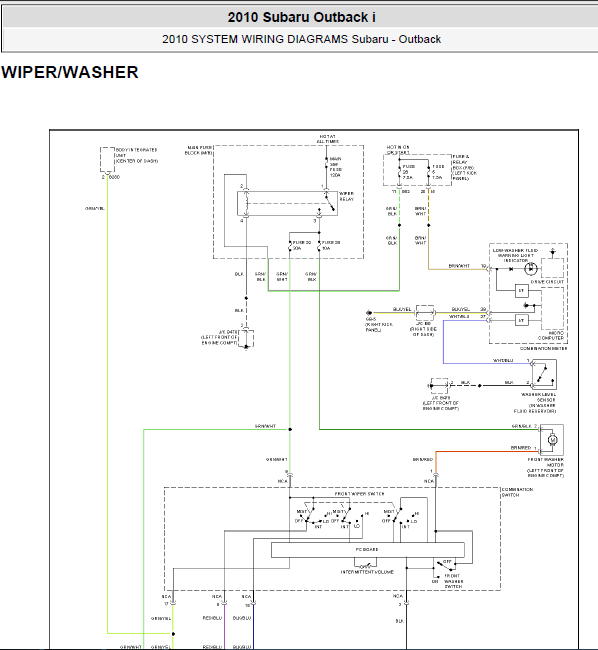The image size is (598, 650).
Task: Click the 'HOT AT ALL TIMES' label
Action: [x=328, y=139]
